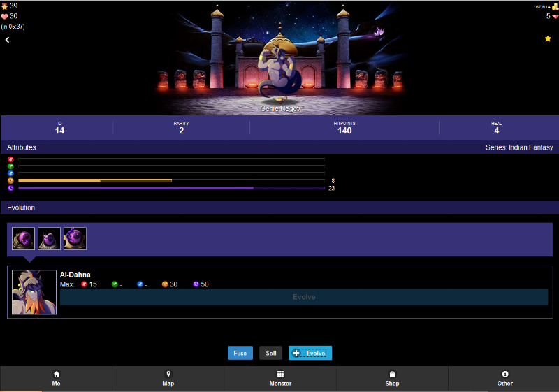This screenshot has height=392, width=559.
Task: Switch to the Map tab
Action: coord(168,378)
